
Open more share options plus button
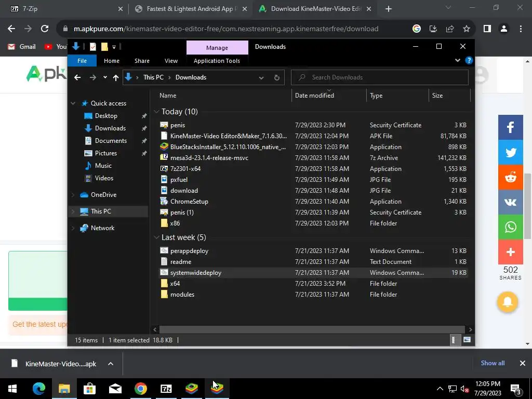(x=510, y=252)
